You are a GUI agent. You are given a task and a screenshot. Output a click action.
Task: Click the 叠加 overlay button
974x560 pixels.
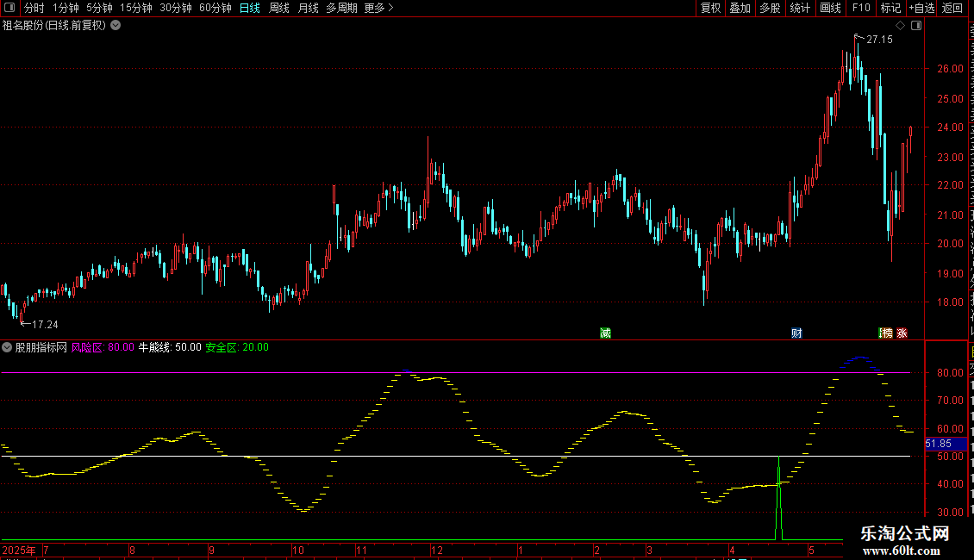(x=740, y=8)
